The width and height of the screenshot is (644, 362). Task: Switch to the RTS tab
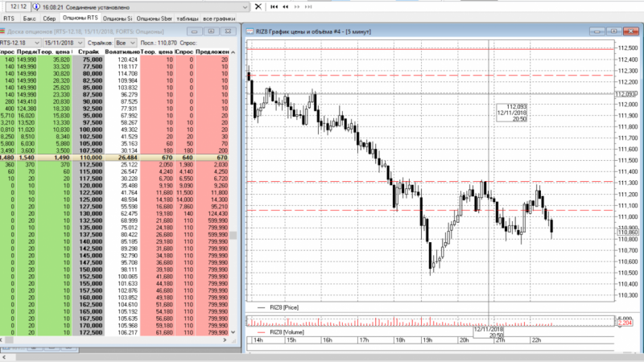click(x=9, y=19)
